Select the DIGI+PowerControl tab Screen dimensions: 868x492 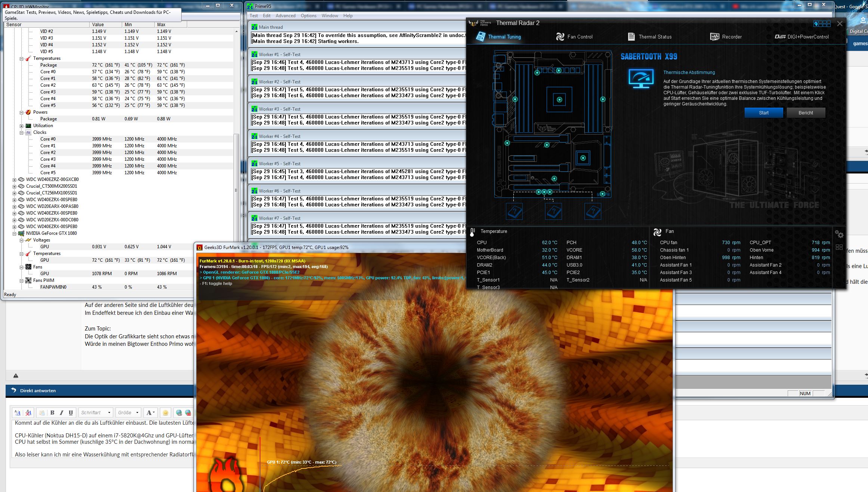(x=801, y=37)
